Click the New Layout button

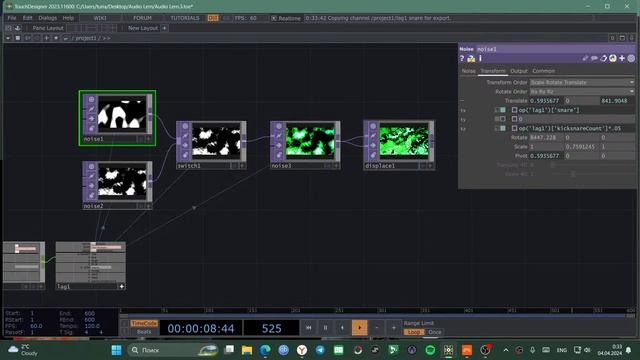[143, 28]
